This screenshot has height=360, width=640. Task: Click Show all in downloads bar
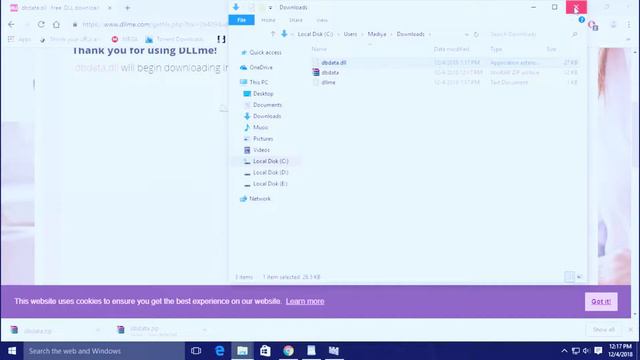click(x=603, y=329)
